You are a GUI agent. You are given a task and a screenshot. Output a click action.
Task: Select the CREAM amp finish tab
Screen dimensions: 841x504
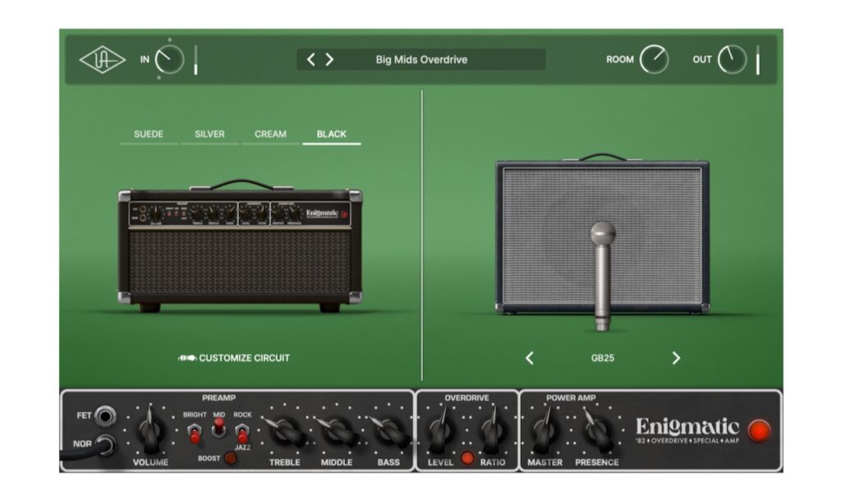pyautogui.click(x=270, y=135)
